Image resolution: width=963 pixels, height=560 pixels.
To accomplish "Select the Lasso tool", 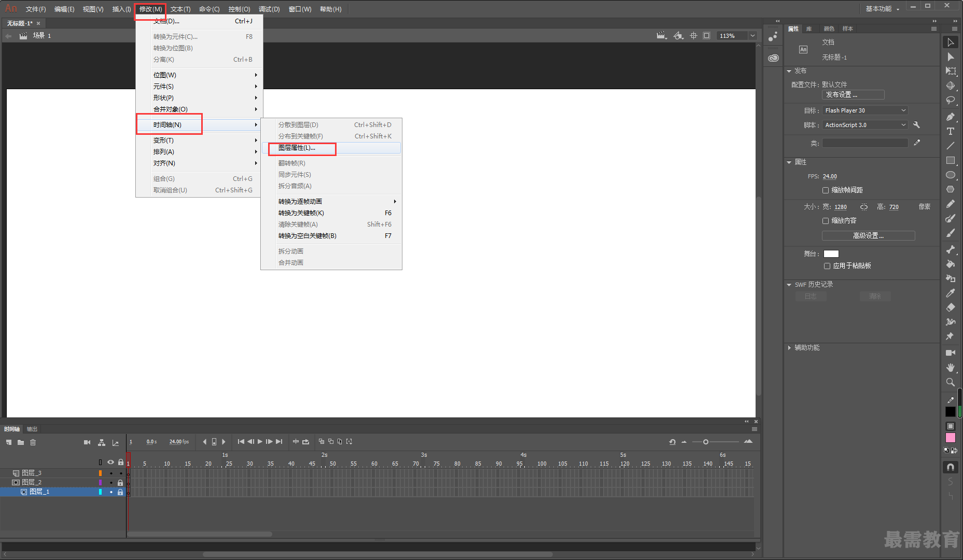I will pyautogui.click(x=950, y=100).
